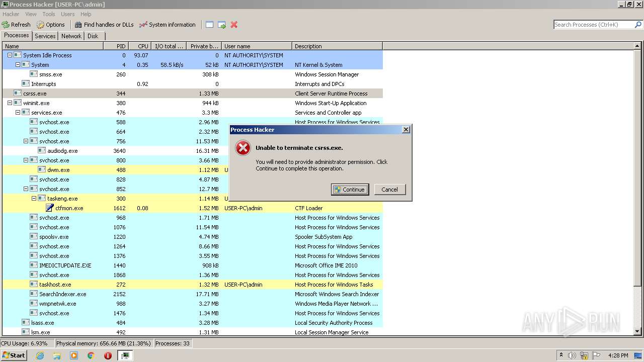Sort by the PID column header

click(x=116, y=46)
